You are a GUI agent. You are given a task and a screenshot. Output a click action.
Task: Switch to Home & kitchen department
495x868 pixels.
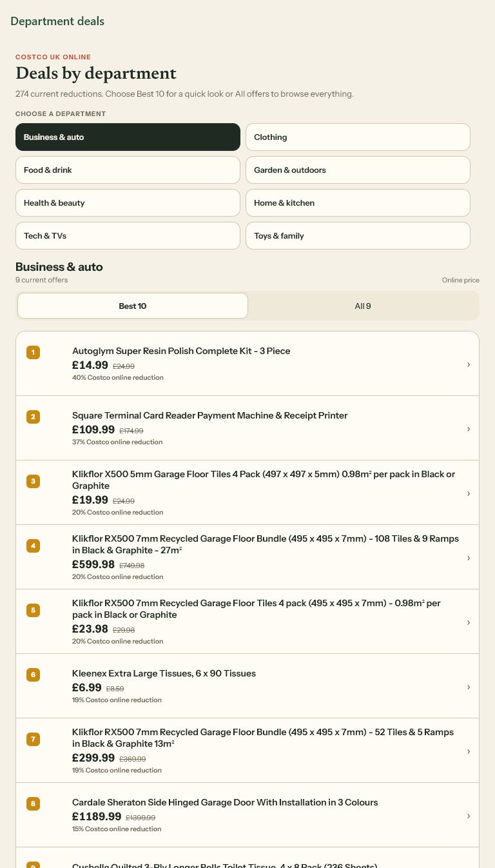pos(358,203)
